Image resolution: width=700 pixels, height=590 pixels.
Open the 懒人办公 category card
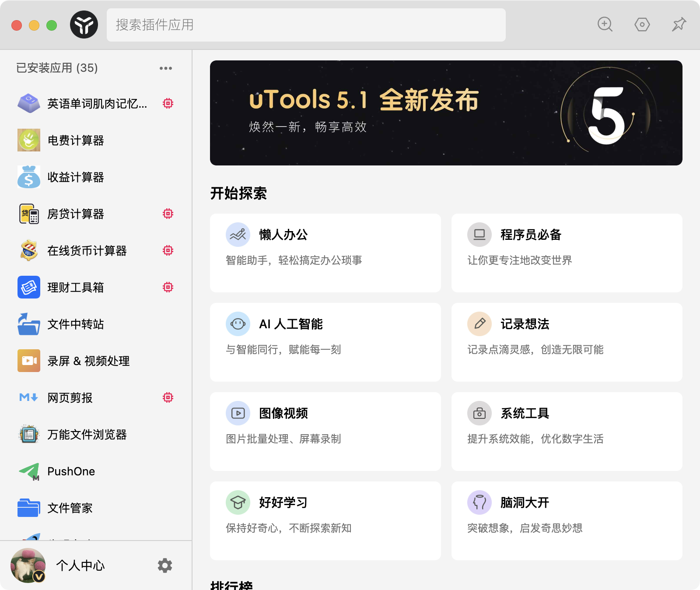[325, 253]
